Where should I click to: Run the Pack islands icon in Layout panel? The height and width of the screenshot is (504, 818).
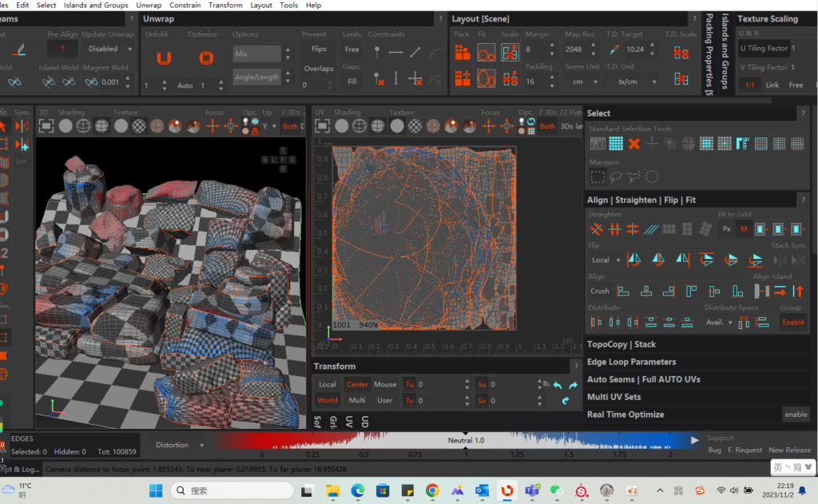click(463, 53)
